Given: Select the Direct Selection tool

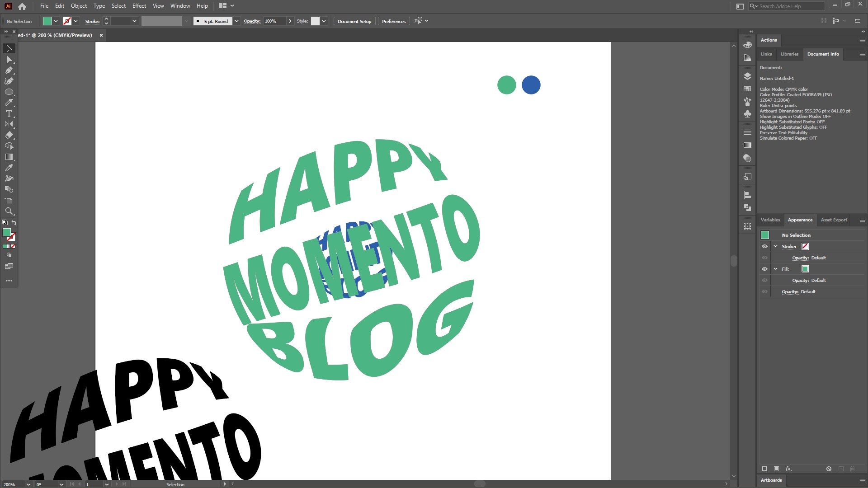Looking at the screenshot, I should click(9, 60).
